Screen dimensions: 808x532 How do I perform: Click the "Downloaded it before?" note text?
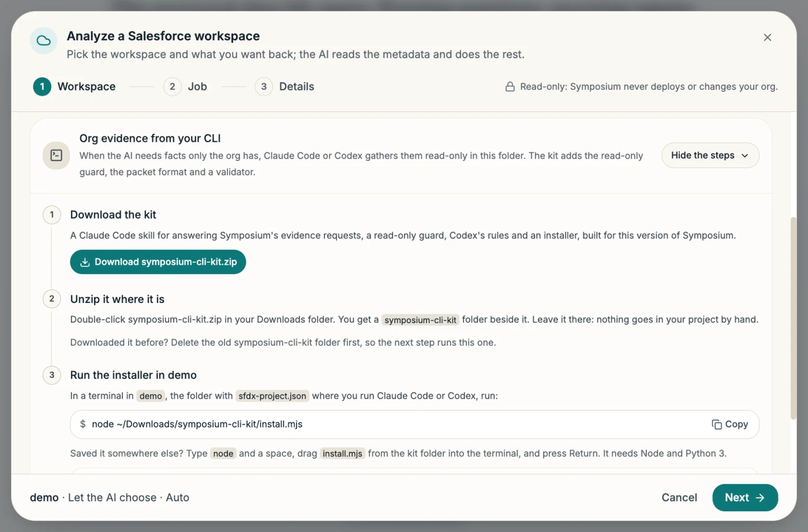(283, 343)
